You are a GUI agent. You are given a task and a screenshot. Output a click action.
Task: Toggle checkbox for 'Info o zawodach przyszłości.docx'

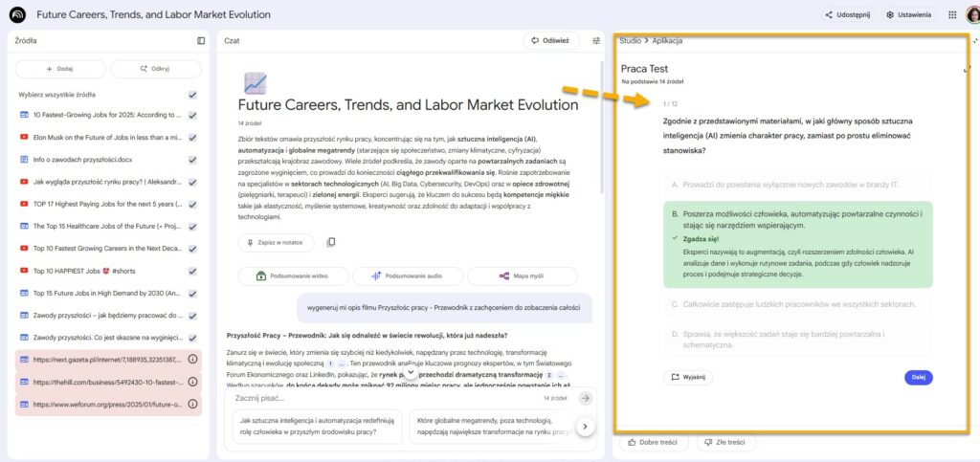[x=192, y=159]
